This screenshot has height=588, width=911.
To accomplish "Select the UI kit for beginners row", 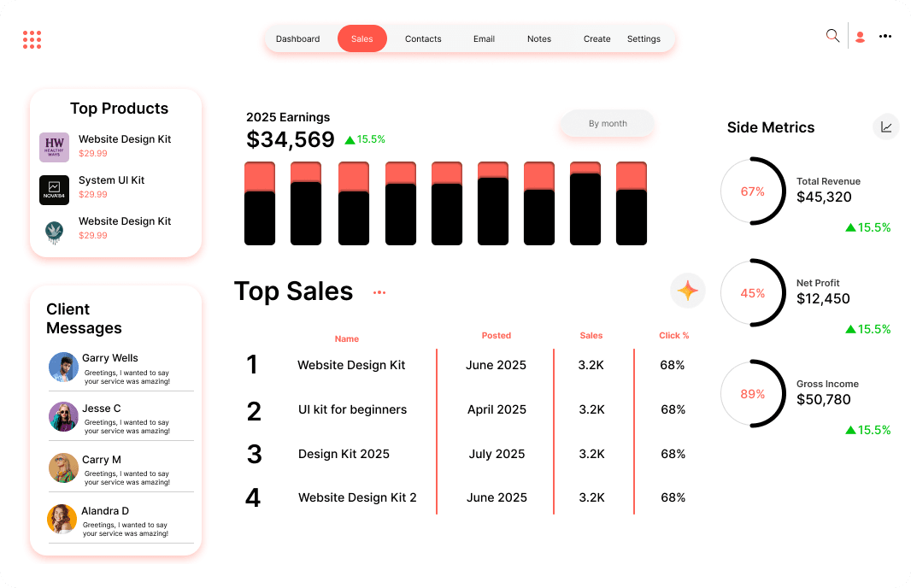I will coord(352,409).
